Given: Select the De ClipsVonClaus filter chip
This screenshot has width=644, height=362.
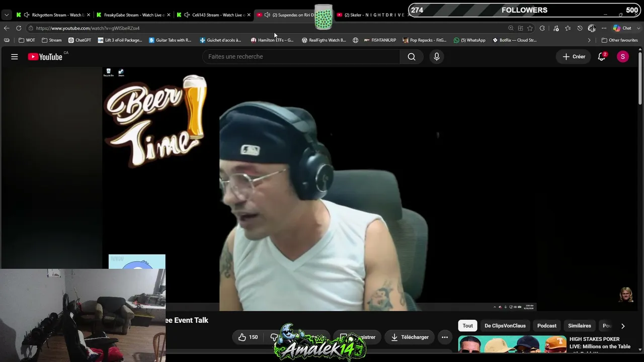Looking at the screenshot, I should (x=505, y=326).
